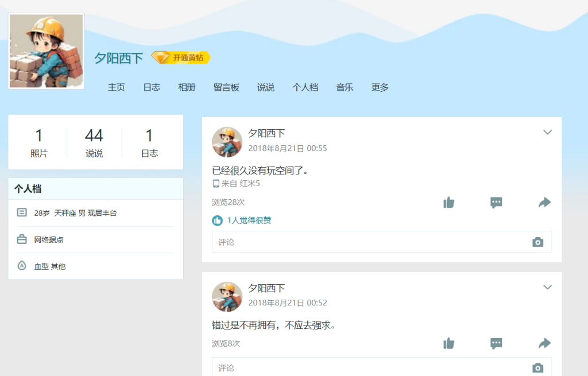This screenshot has width=588, height=376.
Task: Open the 更多 navigation menu
Action: click(380, 87)
